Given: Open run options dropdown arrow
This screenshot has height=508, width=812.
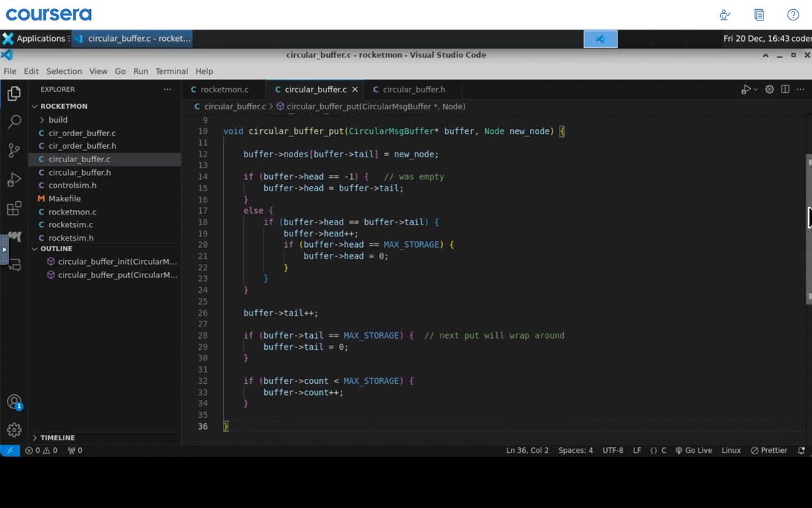Looking at the screenshot, I should coord(755,90).
